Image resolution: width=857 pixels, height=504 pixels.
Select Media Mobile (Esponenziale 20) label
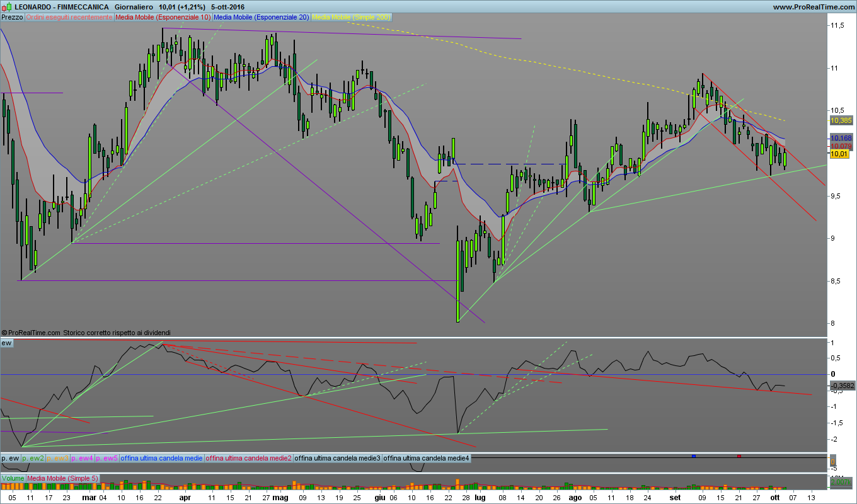click(x=262, y=17)
